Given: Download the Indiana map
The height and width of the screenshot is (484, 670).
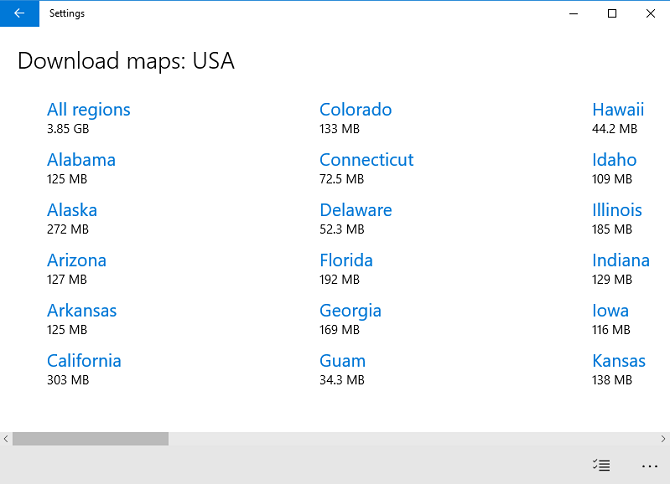Looking at the screenshot, I should [x=621, y=261].
